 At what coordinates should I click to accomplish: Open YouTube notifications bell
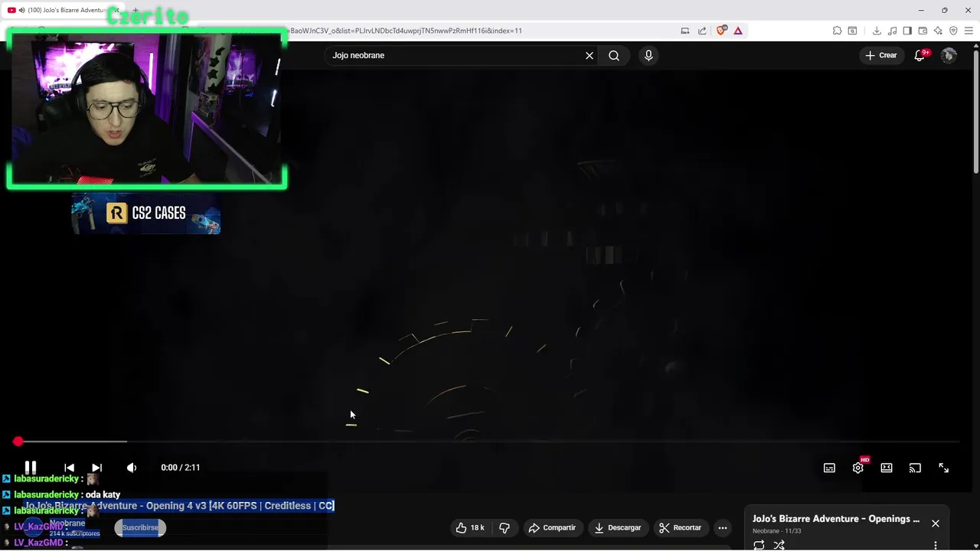920,55
